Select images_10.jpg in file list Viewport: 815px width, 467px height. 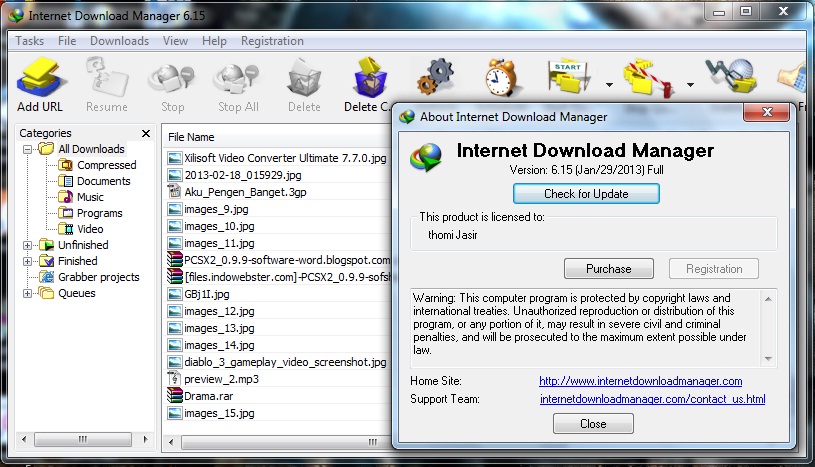tap(219, 226)
